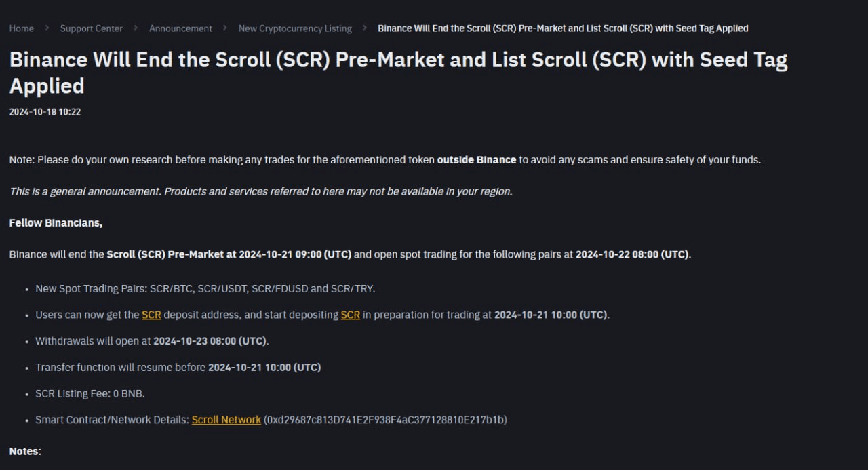Open the Scroll Network link
The width and height of the screenshot is (868, 470).
coord(226,420)
